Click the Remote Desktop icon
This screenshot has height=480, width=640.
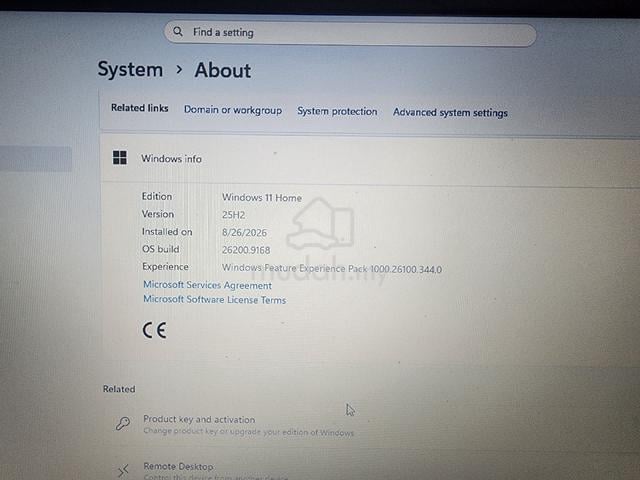point(122,470)
